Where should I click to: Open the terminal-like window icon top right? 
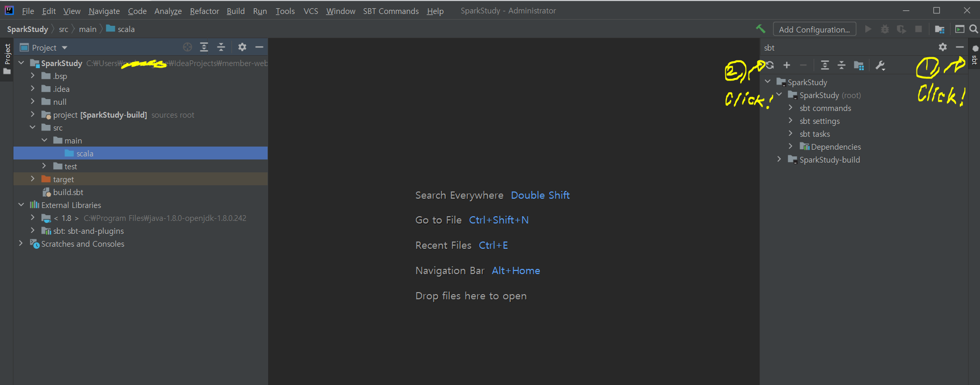coord(960,29)
